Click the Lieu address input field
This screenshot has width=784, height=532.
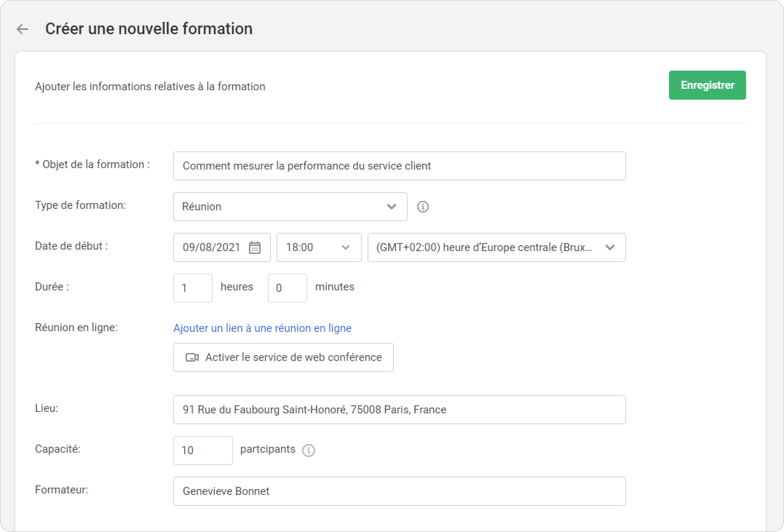tap(399, 410)
